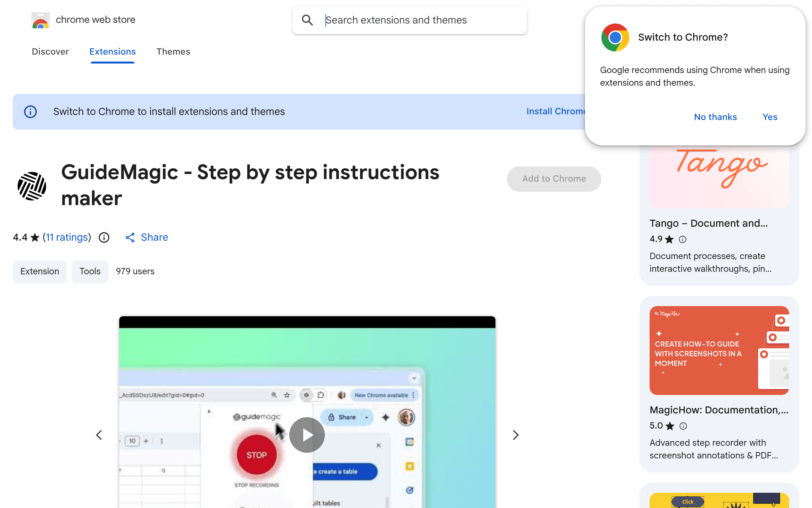The height and width of the screenshot is (508, 812).
Task: Click the banner text Switch to Chrome to install
Action: pos(169,111)
